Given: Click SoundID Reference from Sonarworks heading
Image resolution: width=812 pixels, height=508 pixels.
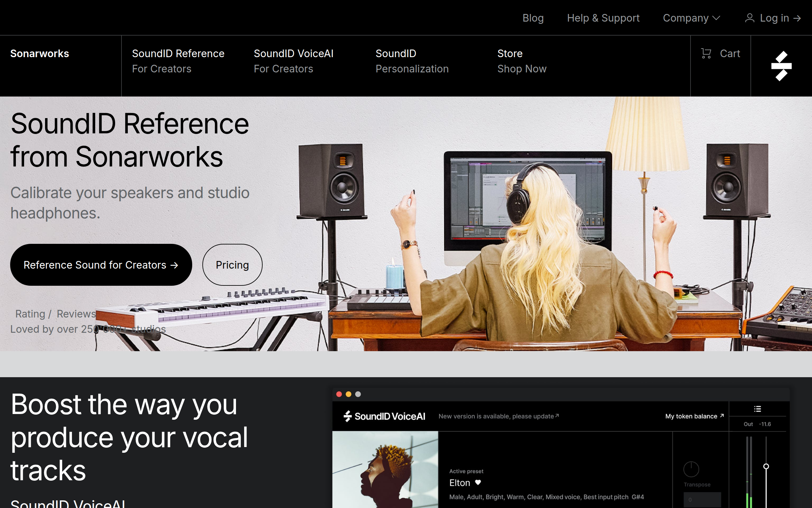Looking at the screenshot, I should 129,140.
